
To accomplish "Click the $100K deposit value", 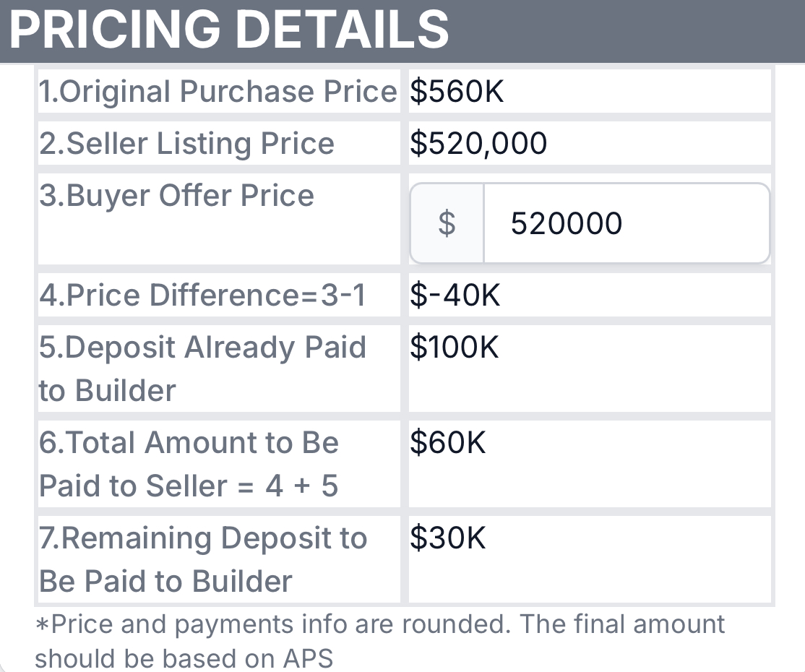I will (455, 347).
